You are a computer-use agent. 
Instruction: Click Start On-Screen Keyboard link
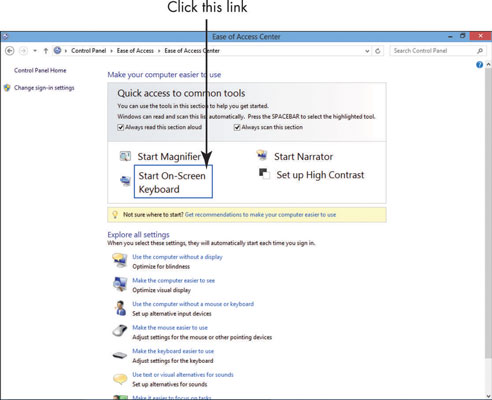click(x=173, y=182)
